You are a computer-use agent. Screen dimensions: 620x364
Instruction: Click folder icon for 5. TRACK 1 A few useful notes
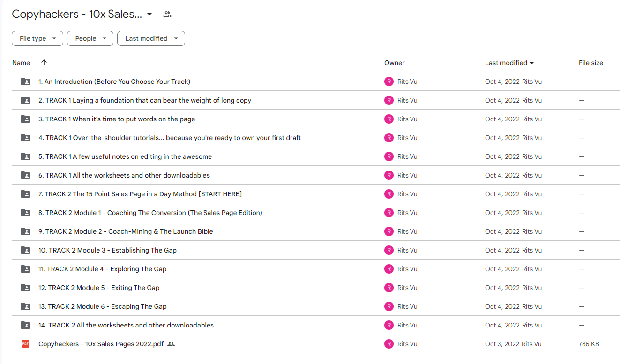[25, 156]
